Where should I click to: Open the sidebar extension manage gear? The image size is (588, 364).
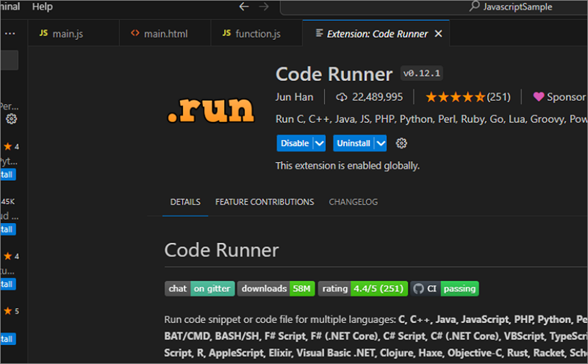pos(11,119)
